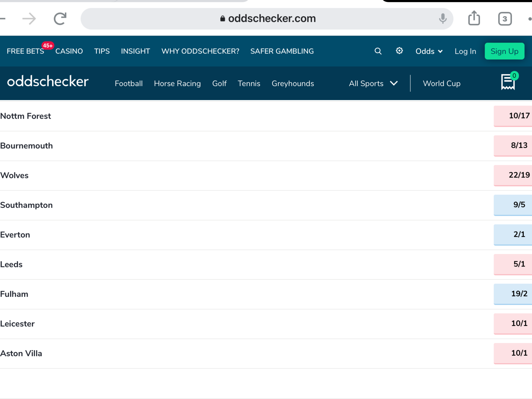Go to the Tennis section
The height and width of the screenshot is (399, 532).
(x=249, y=83)
